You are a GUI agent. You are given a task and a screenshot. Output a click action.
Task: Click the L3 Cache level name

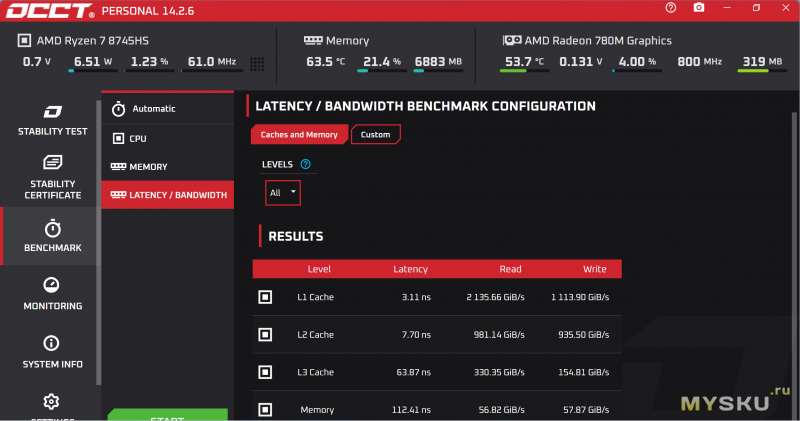click(x=315, y=372)
